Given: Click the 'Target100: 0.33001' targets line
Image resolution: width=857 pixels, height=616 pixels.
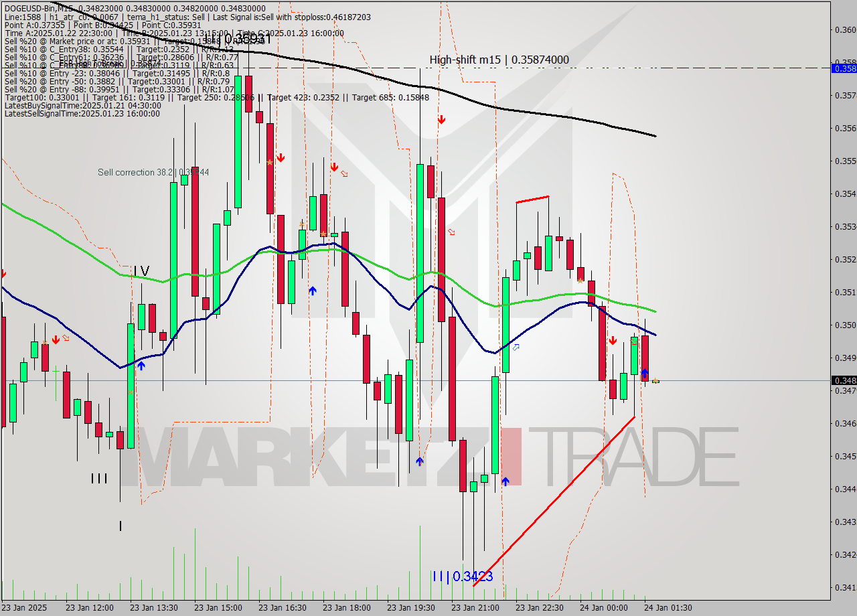Looking at the screenshot, I should coord(216,97).
